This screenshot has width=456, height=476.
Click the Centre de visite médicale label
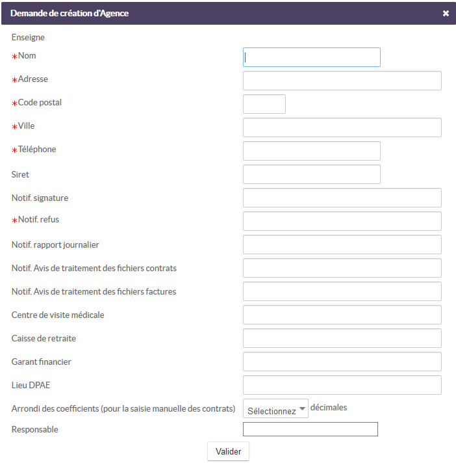[x=58, y=315]
